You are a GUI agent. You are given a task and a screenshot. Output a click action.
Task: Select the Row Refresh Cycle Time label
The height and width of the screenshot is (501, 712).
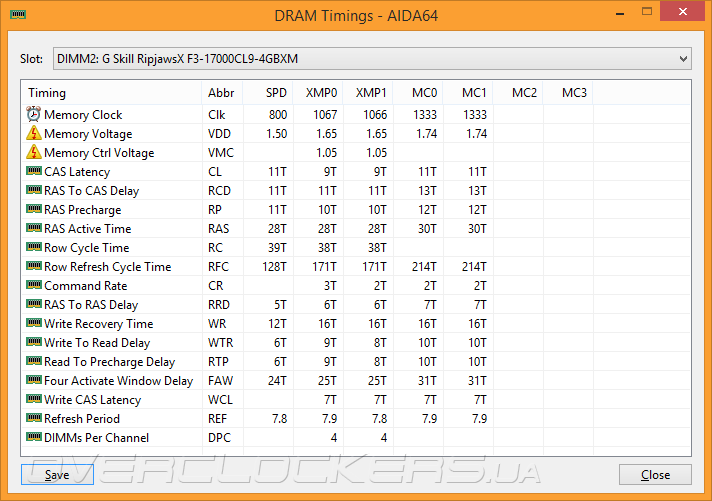(108, 267)
